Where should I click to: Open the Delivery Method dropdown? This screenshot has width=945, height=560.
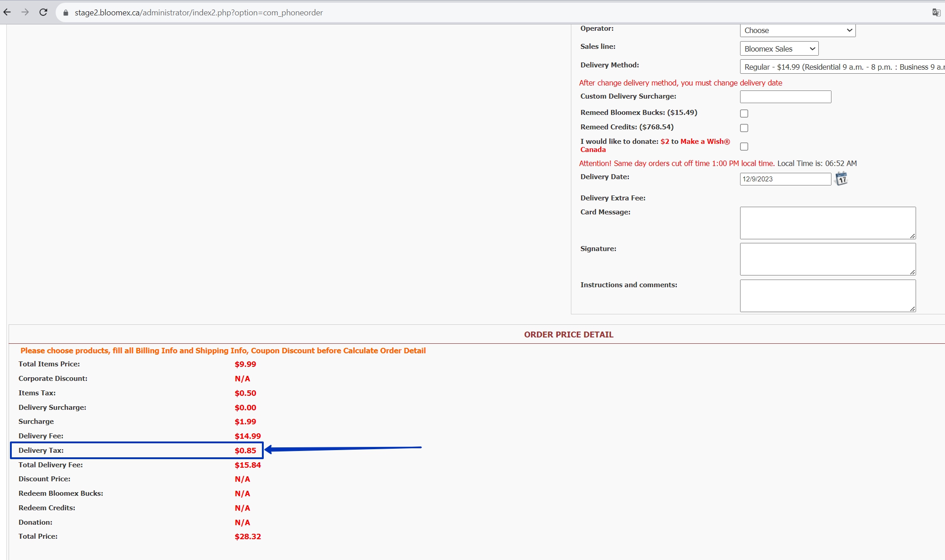[842, 67]
